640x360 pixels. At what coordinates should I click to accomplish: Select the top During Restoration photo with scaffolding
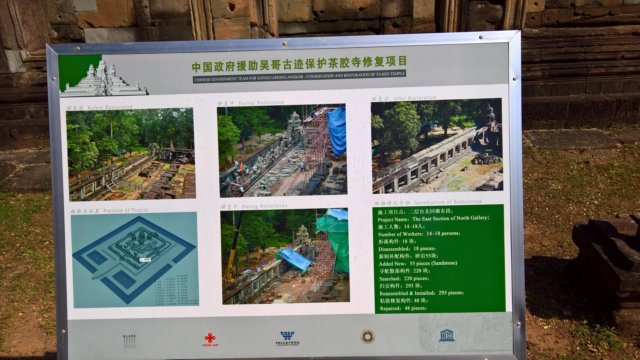[282, 150]
